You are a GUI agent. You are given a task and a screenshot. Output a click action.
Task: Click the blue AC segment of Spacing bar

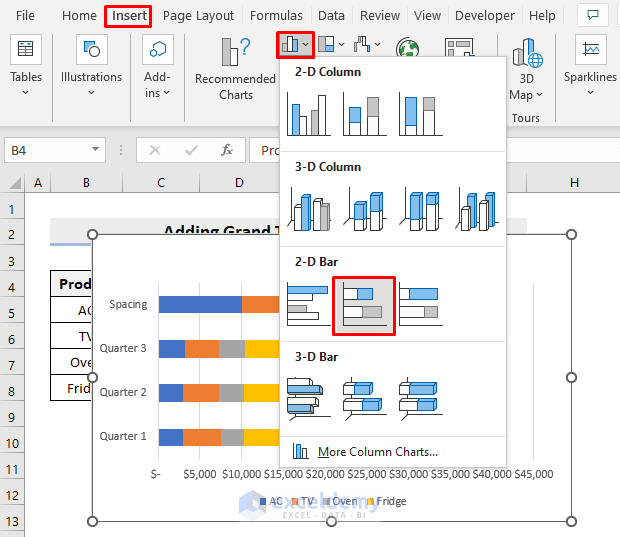pos(200,304)
